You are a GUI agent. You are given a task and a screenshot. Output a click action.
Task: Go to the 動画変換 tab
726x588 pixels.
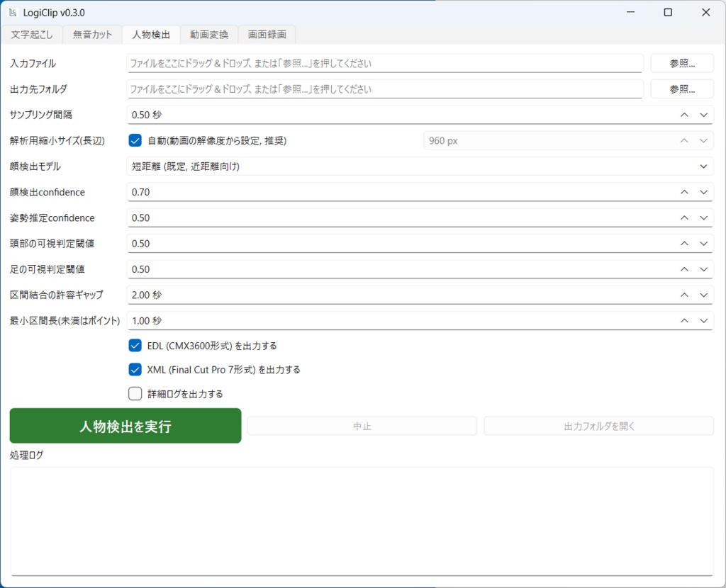[209, 35]
